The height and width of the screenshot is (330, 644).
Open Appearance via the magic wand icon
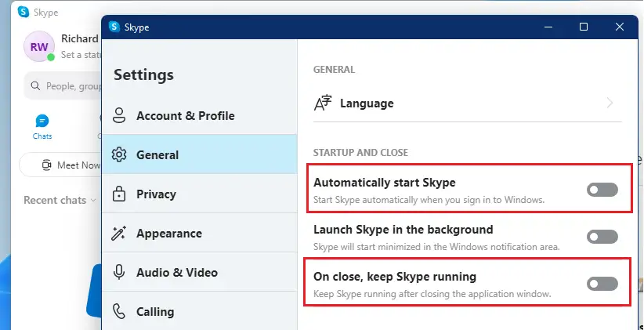[119, 234]
